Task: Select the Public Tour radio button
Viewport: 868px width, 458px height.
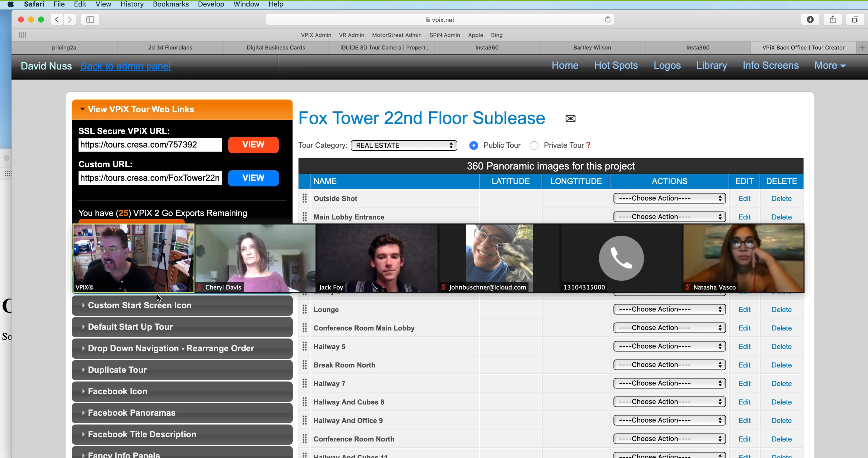Action: click(473, 145)
